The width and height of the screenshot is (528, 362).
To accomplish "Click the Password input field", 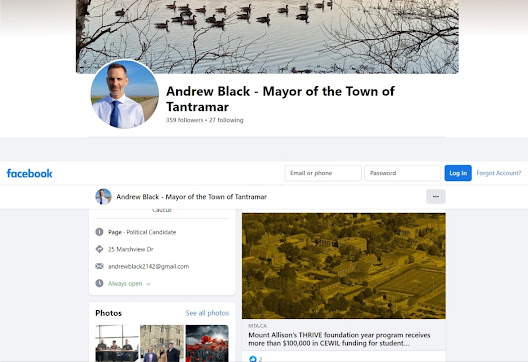I will (x=402, y=173).
